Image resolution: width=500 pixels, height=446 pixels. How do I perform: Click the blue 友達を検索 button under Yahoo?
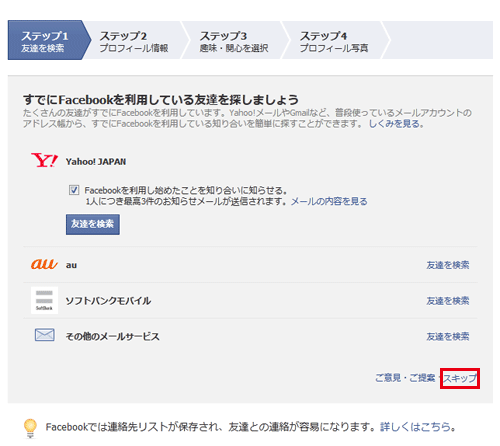[x=93, y=224]
